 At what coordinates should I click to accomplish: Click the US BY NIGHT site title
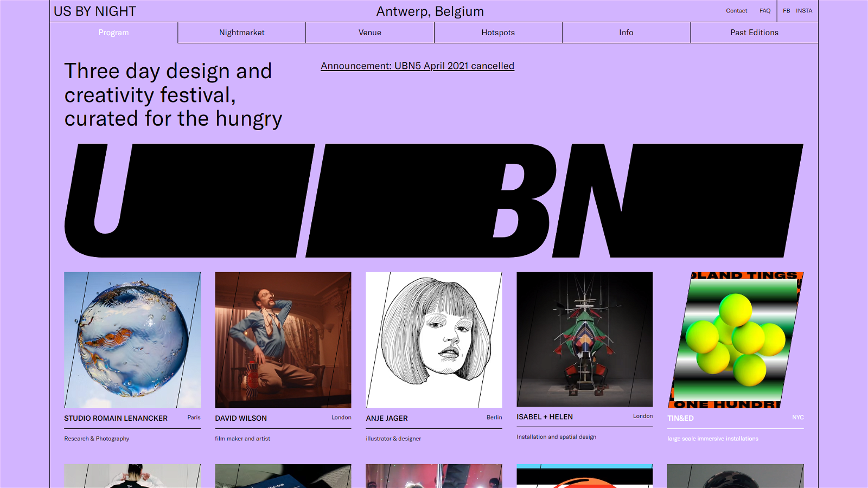tap(95, 11)
